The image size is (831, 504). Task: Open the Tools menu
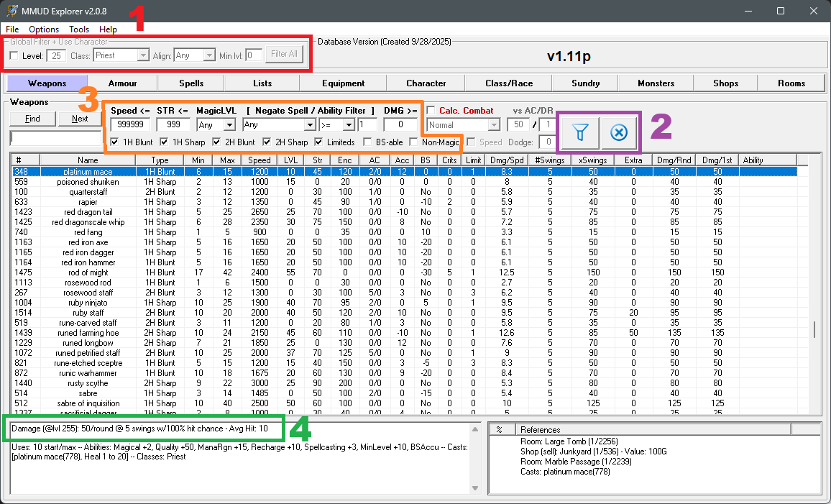coord(79,29)
